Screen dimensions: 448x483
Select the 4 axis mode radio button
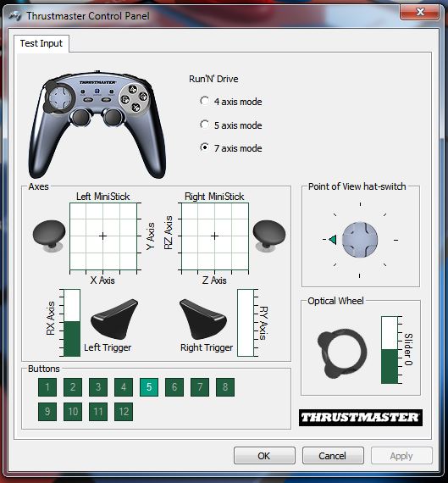point(204,101)
